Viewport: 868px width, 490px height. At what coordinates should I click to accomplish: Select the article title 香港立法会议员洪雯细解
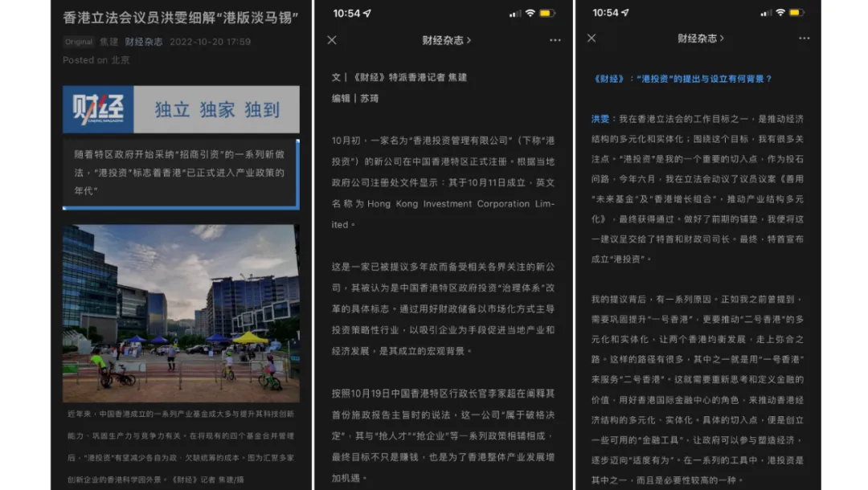pyautogui.click(x=181, y=18)
